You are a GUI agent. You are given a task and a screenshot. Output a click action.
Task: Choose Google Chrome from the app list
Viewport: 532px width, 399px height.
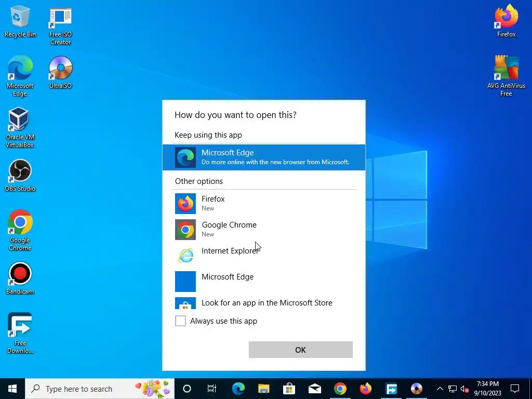[x=263, y=229]
